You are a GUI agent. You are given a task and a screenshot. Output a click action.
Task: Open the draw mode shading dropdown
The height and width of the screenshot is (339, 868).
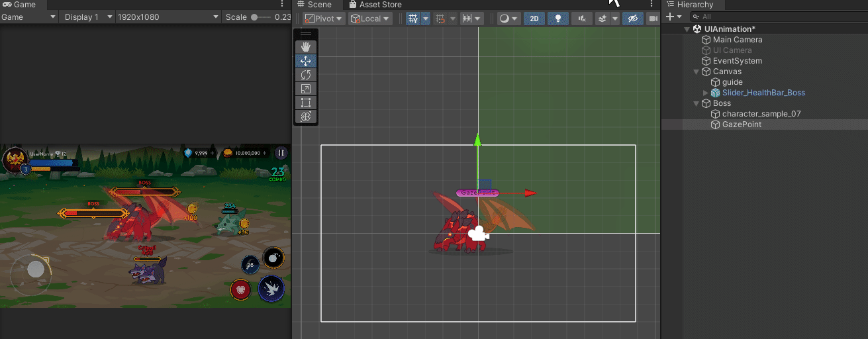click(508, 19)
